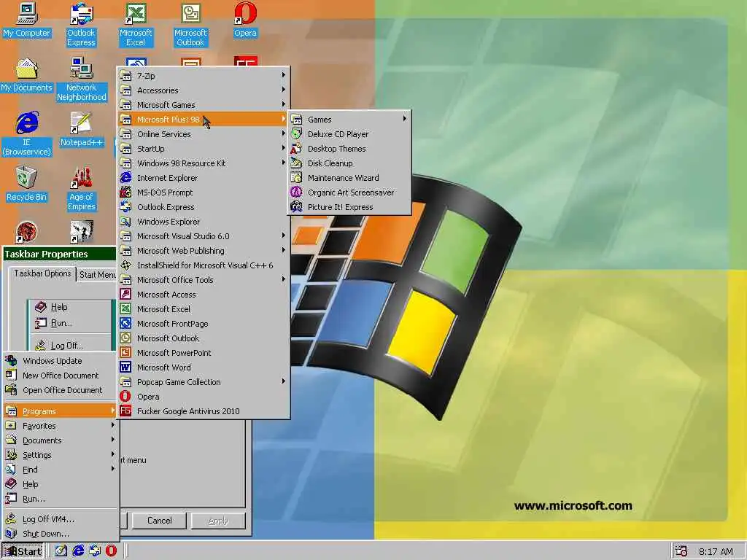
Task: Click Show Desktop quick launch icon
Action: click(61, 551)
